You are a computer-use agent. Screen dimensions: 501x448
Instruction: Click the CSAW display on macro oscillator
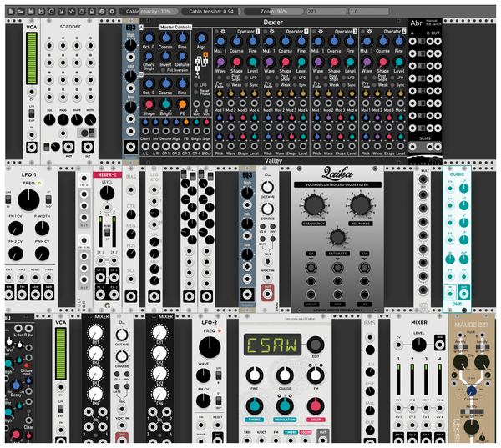coord(272,345)
